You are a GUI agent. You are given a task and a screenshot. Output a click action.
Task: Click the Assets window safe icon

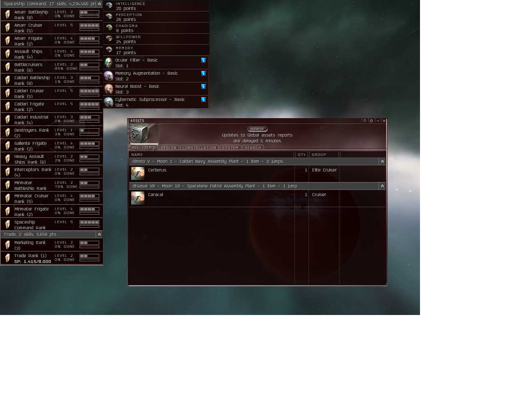coord(139,134)
